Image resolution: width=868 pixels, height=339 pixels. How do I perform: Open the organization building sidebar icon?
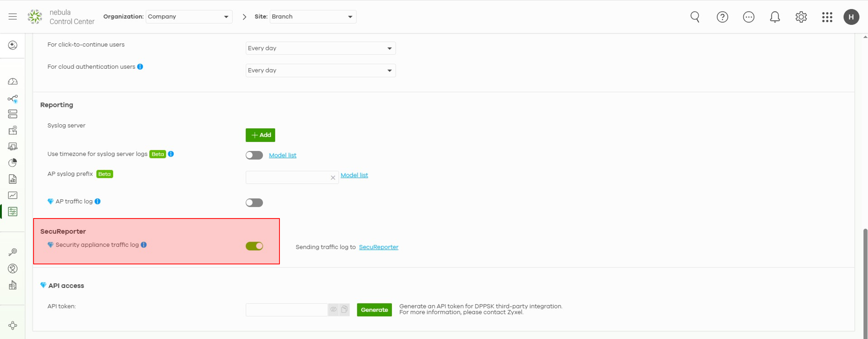pyautogui.click(x=12, y=285)
